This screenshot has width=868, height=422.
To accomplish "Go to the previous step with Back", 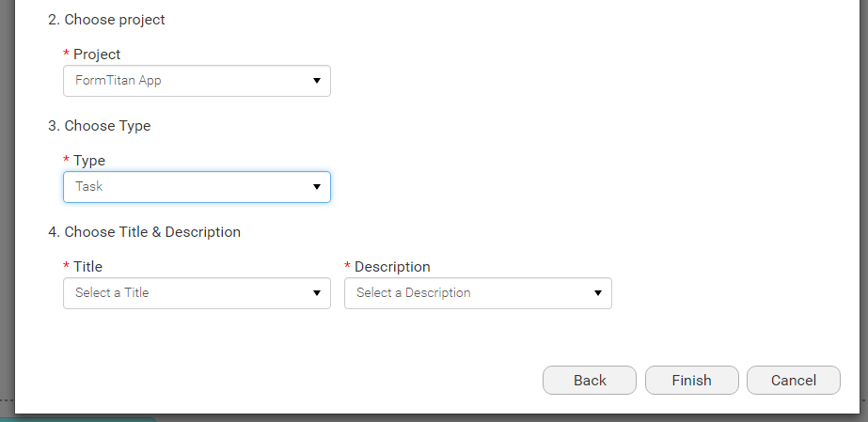I will [x=590, y=380].
